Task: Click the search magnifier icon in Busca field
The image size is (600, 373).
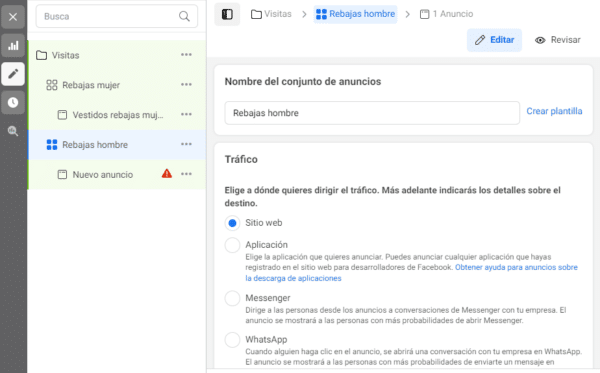Action: click(x=184, y=16)
